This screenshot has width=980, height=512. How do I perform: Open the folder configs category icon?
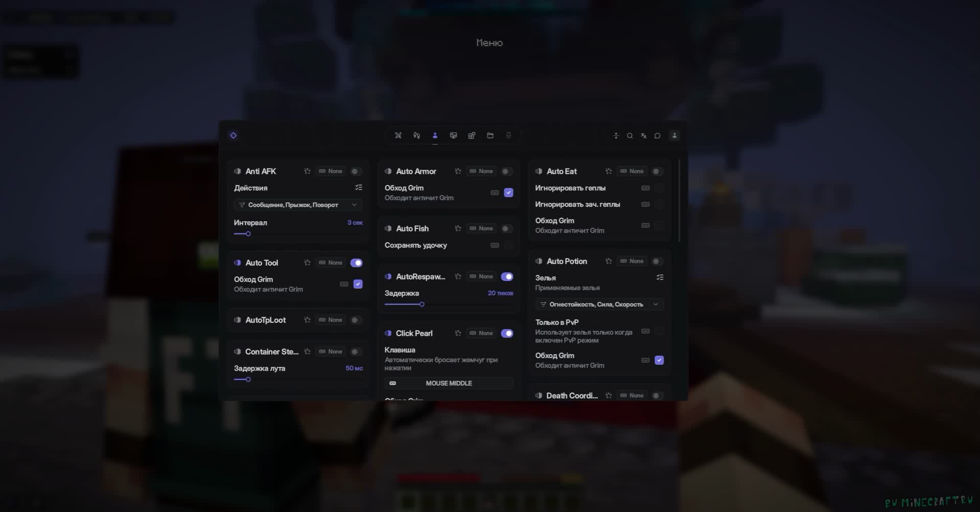click(x=490, y=135)
